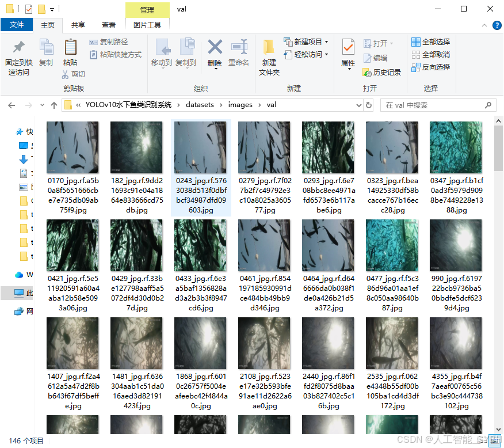Select thumbnail 2535_jpg.rf.062
This screenshot has height=448, width=504.
tap(392, 343)
